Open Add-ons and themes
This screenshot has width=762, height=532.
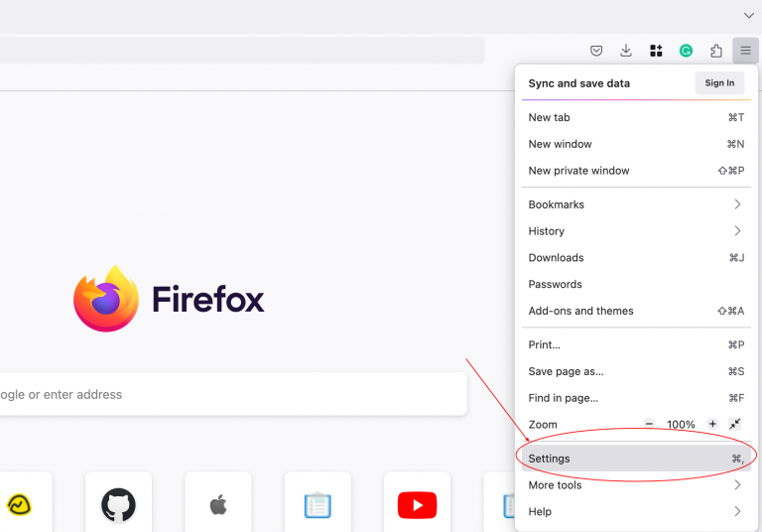(x=636, y=311)
